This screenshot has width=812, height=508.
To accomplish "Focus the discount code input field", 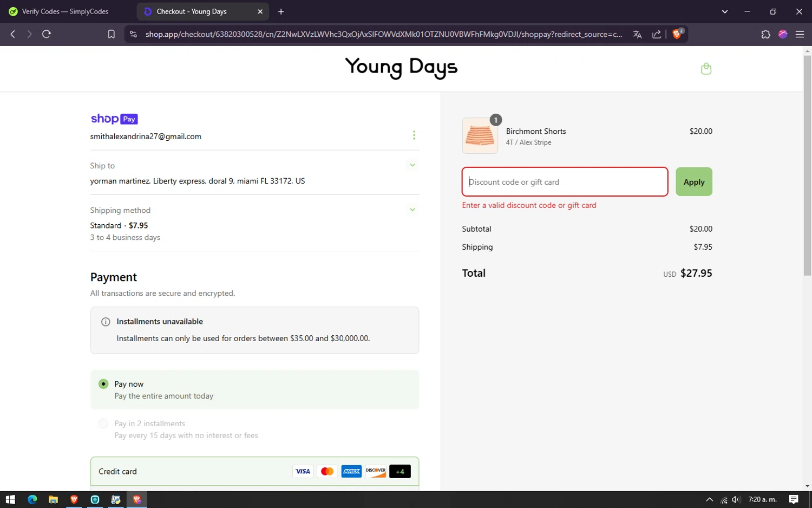I will tap(565, 182).
